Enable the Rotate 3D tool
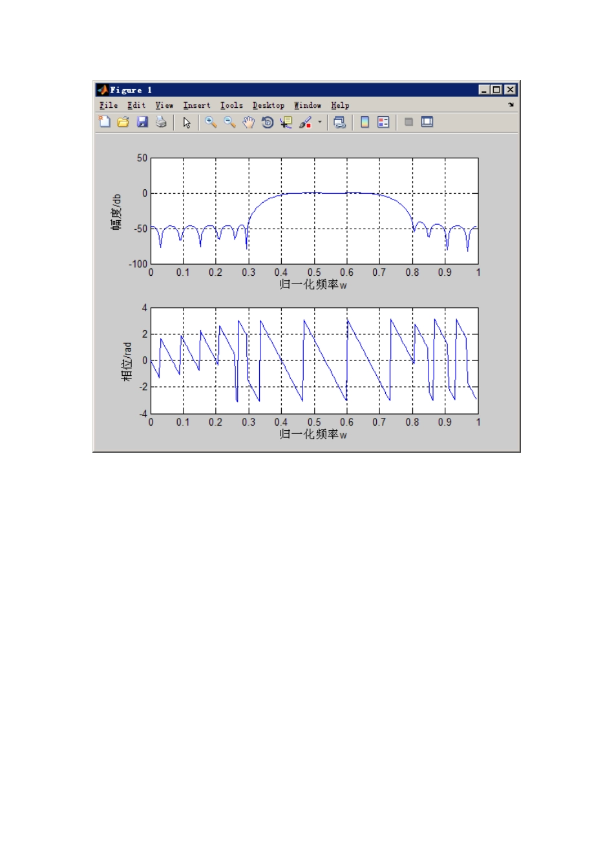Screen dimensions: 614x868 267,122
